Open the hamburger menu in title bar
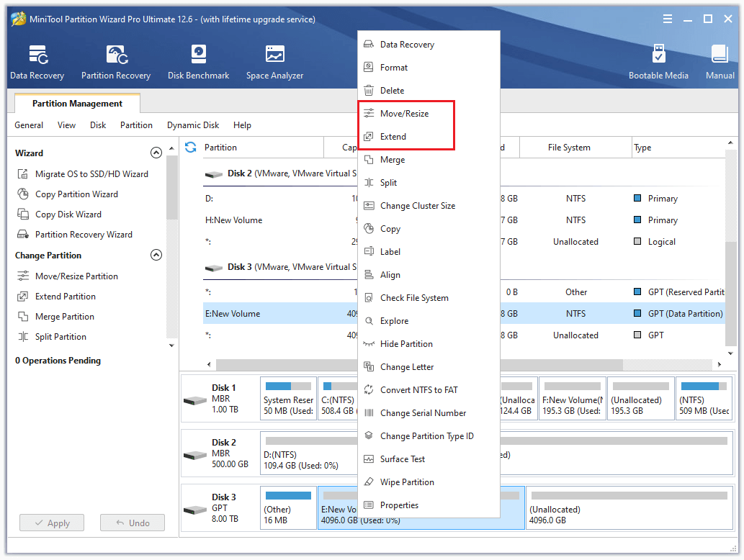The height and width of the screenshot is (560, 744). [667, 19]
